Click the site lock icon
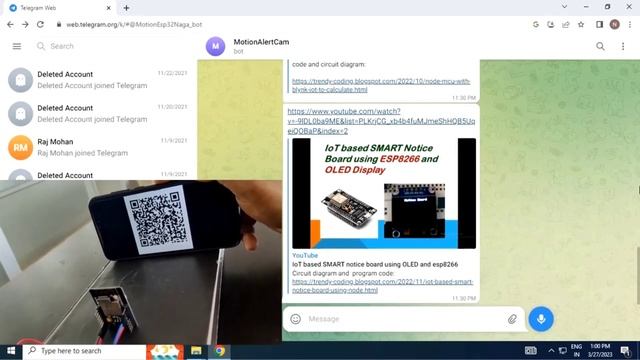This screenshot has width=640, height=360. coord(59,24)
